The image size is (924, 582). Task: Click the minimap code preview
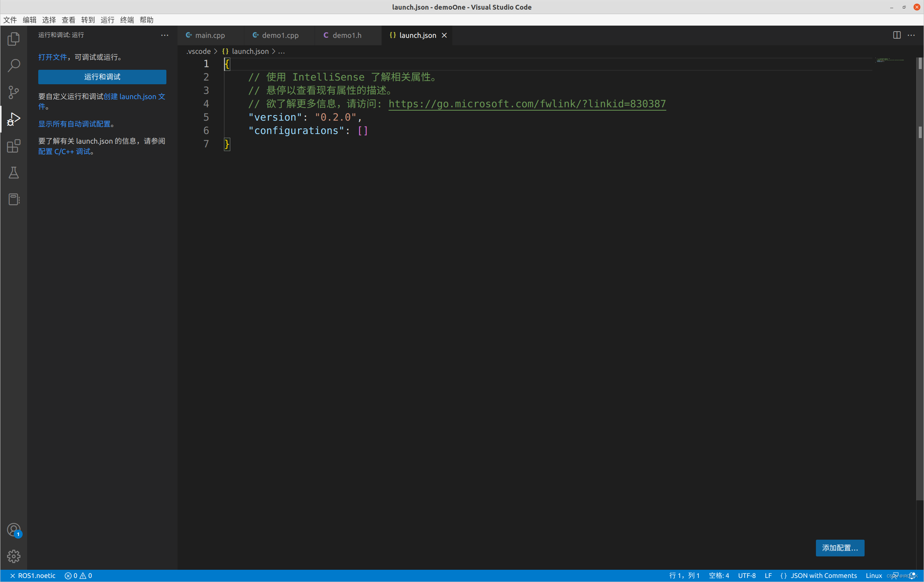pyautogui.click(x=890, y=60)
